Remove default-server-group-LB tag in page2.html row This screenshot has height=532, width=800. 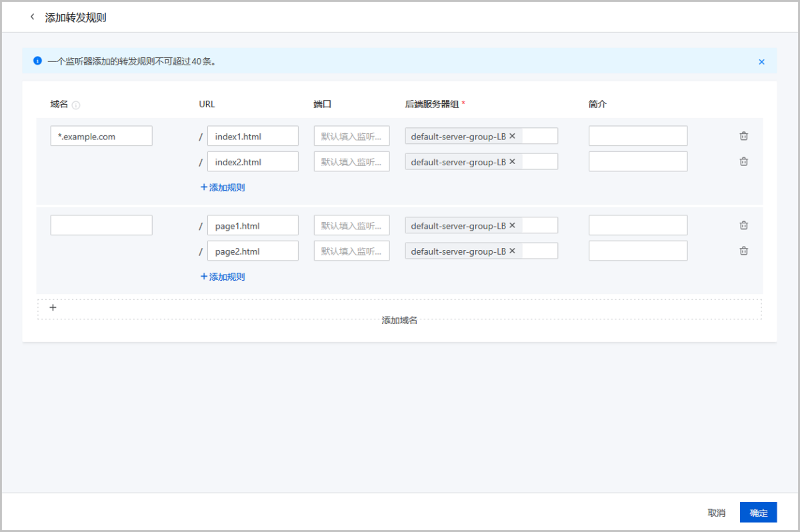click(x=513, y=251)
